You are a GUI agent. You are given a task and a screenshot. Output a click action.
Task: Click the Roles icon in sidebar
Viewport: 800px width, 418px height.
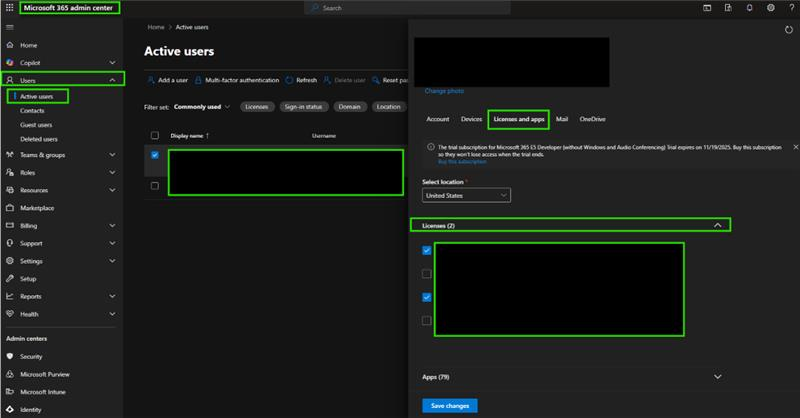click(10, 173)
